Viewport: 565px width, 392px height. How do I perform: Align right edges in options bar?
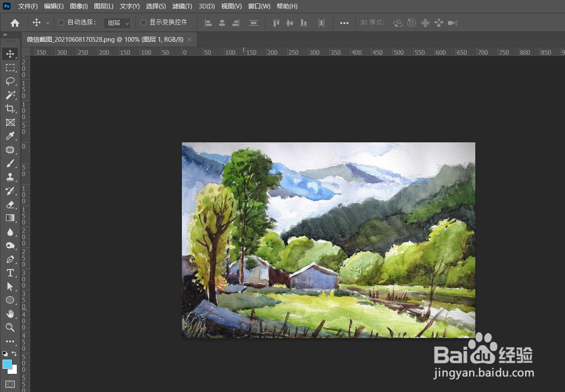(x=236, y=23)
